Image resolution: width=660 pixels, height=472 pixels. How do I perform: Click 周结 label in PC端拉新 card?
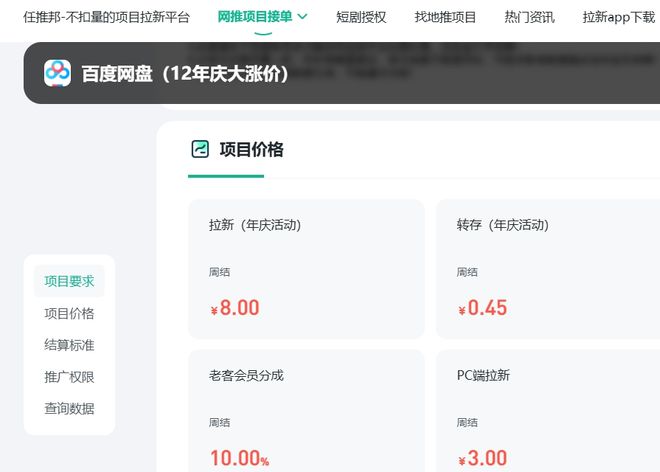[x=467, y=423]
